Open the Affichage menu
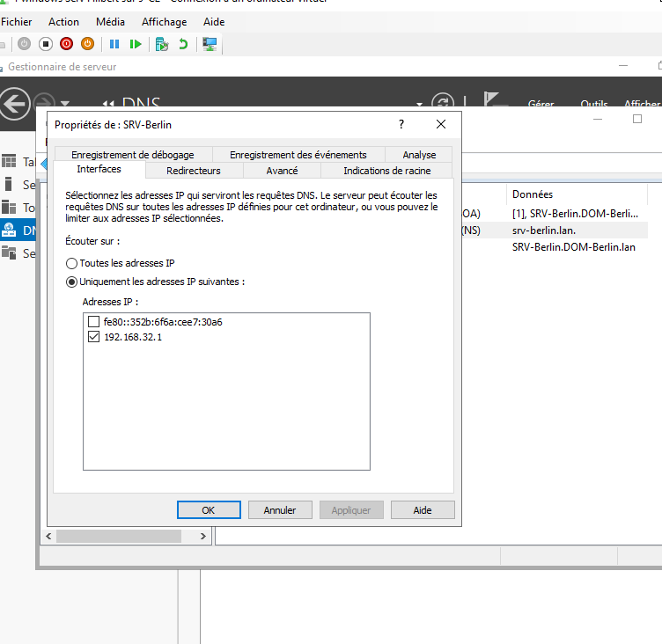Image resolution: width=662 pixels, height=644 pixels. click(x=164, y=22)
